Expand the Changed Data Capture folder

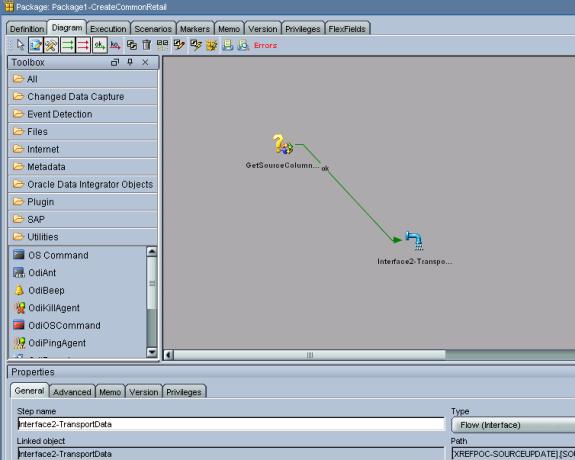[83, 96]
